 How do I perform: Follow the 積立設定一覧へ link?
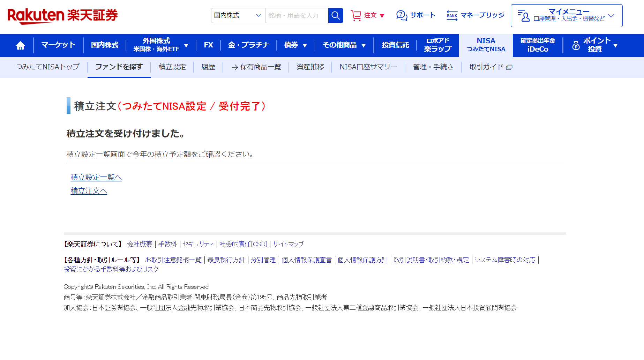[x=96, y=177]
